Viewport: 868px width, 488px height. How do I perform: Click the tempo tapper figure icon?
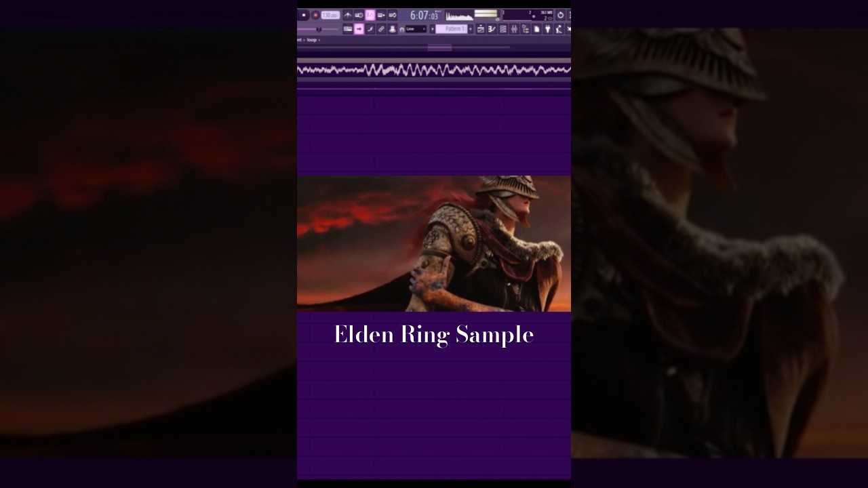pyautogui.click(x=559, y=29)
